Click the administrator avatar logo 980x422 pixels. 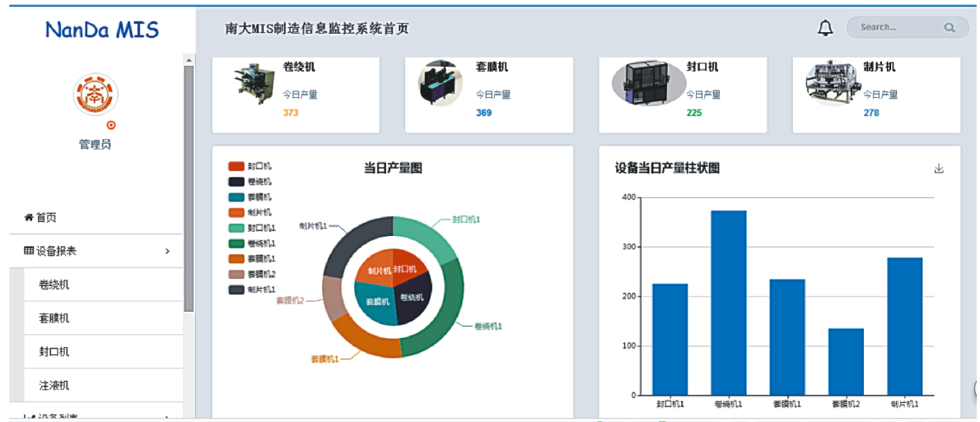96,94
